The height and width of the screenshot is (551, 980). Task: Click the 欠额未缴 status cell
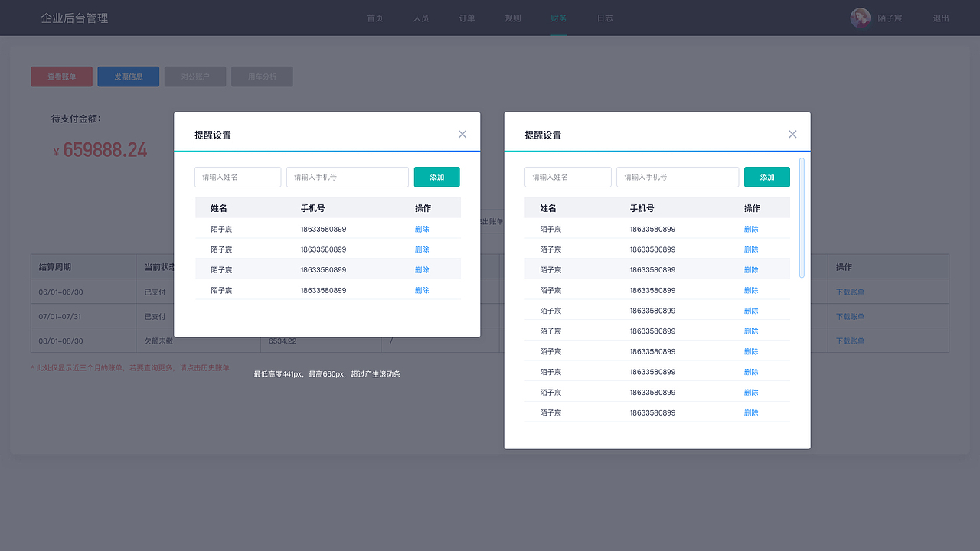pos(158,341)
